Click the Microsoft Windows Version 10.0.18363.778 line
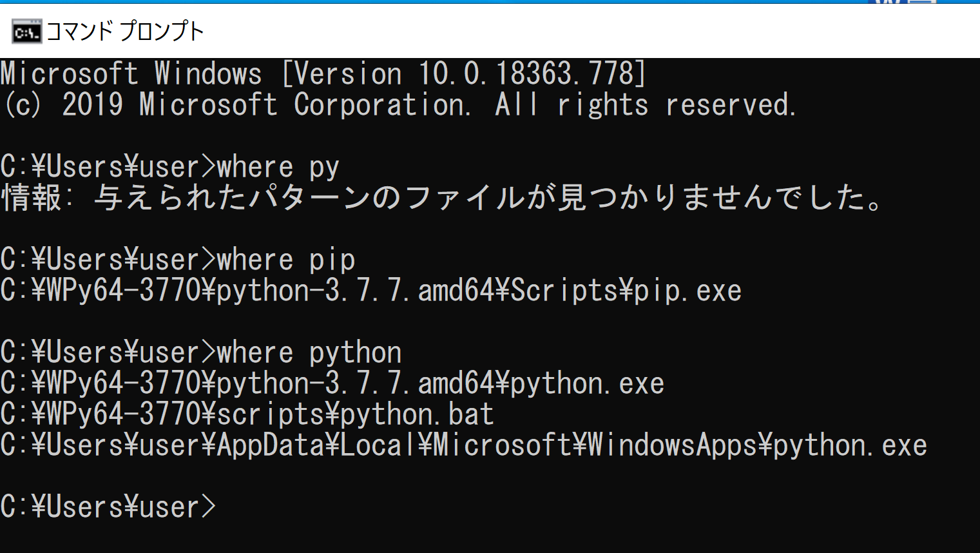This screenshot has height=553, width=980. (323, 73)
